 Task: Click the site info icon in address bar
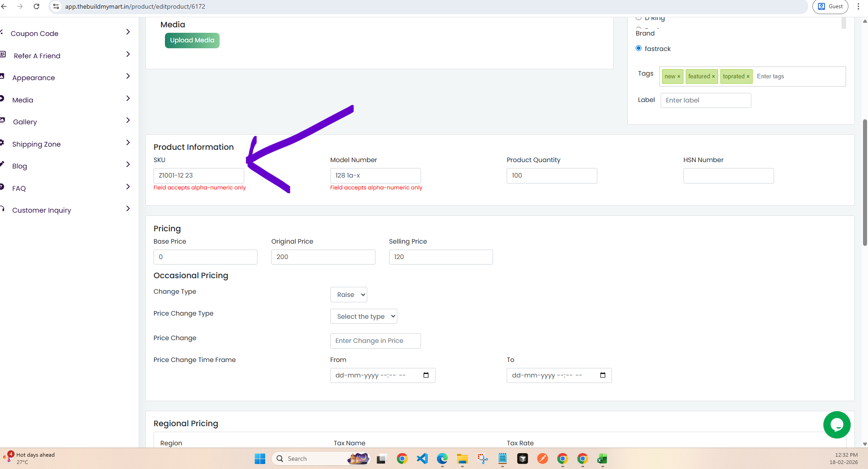56,6
